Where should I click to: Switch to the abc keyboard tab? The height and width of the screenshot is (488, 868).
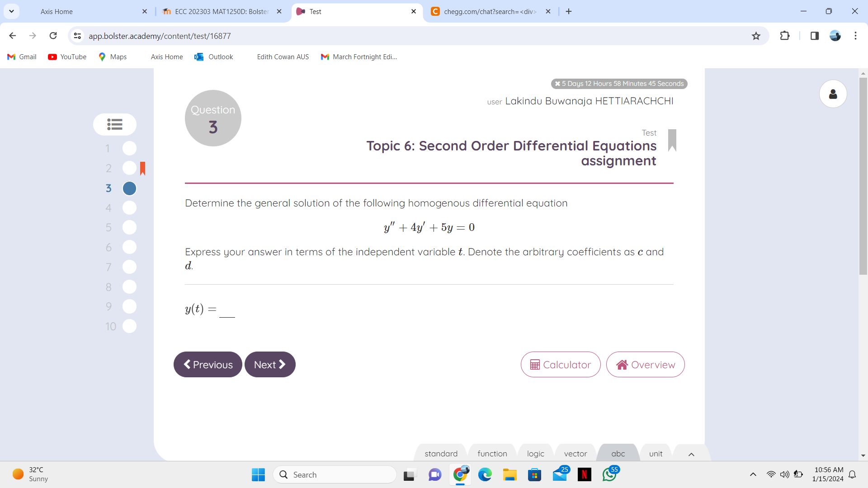[x=618, y=454]
